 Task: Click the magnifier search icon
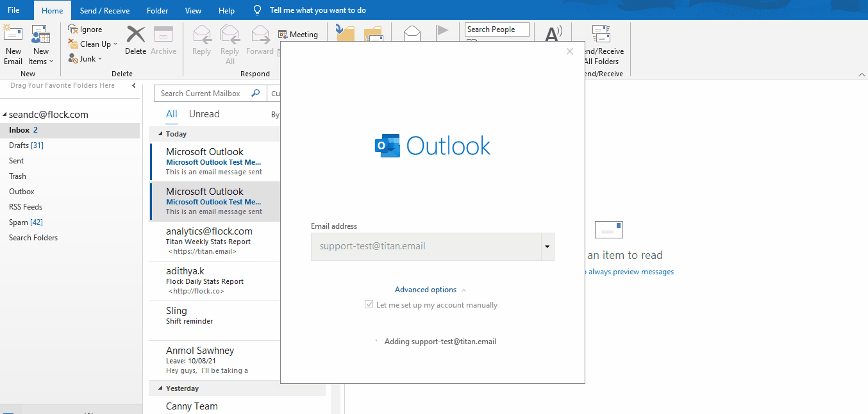point(256,94)
